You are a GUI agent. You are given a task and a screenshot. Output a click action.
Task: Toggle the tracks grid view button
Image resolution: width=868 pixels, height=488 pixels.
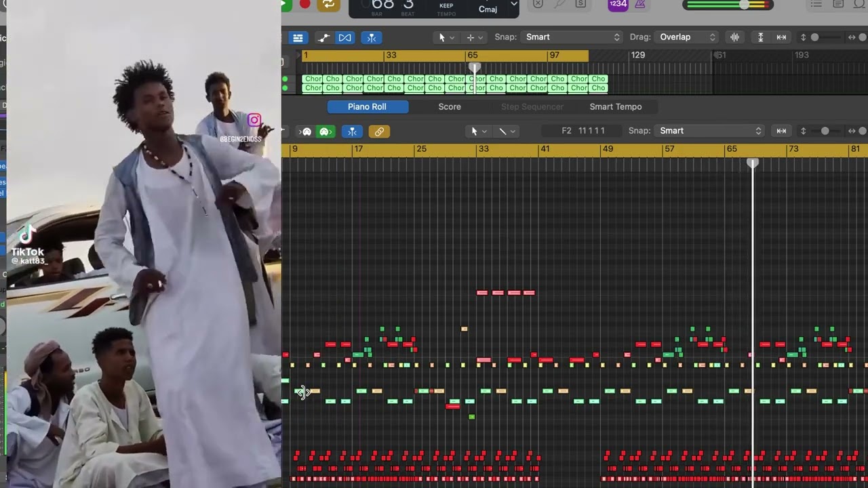tap(297, 37)
